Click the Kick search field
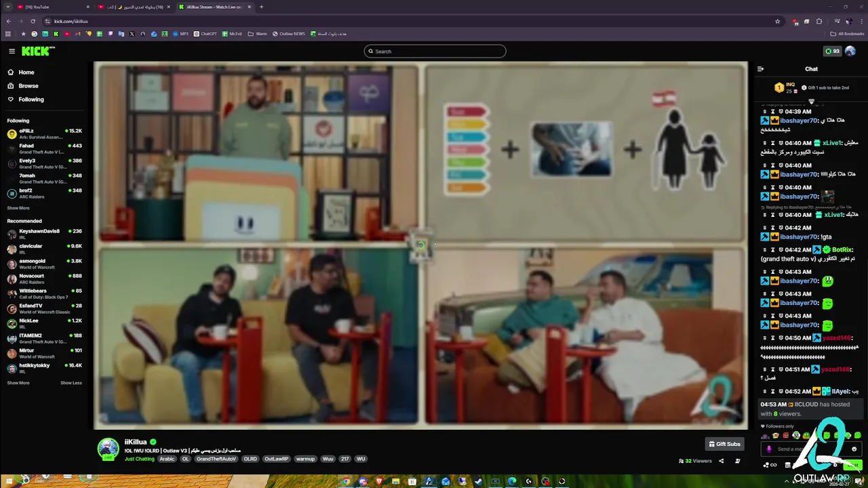Viewport: 868px width, 488px height. coord(435,51)
